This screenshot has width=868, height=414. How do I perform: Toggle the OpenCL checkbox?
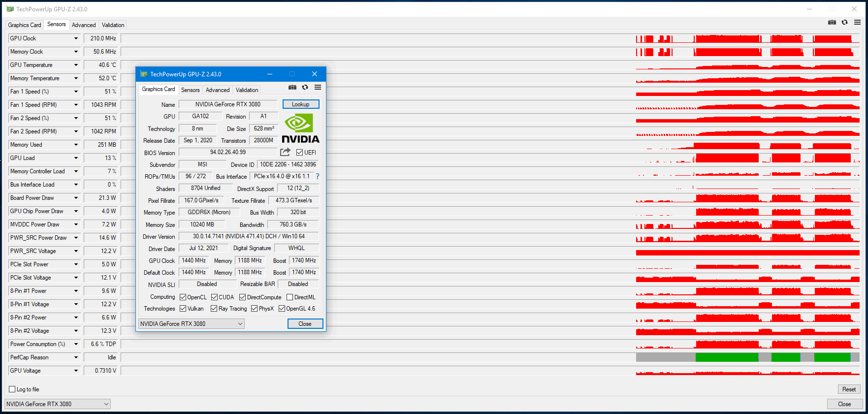(x=183, y=297)
